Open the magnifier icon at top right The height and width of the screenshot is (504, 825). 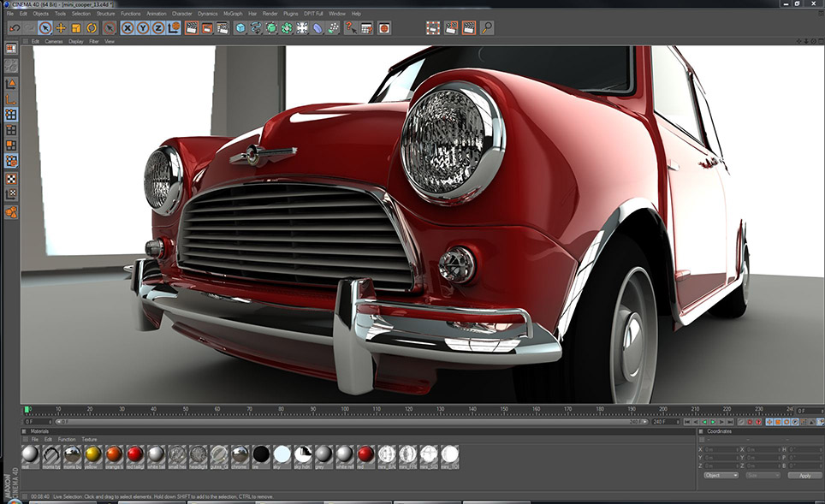pos(487,27)
